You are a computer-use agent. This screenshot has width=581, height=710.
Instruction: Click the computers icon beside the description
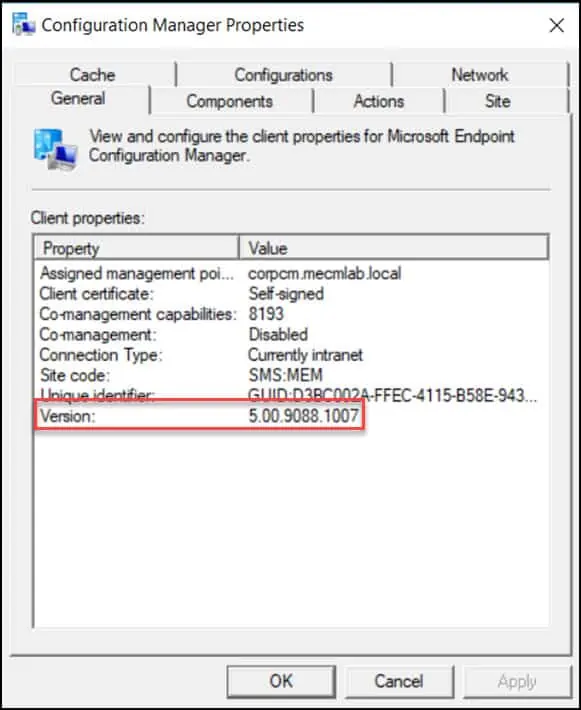(x=55, y=149)
